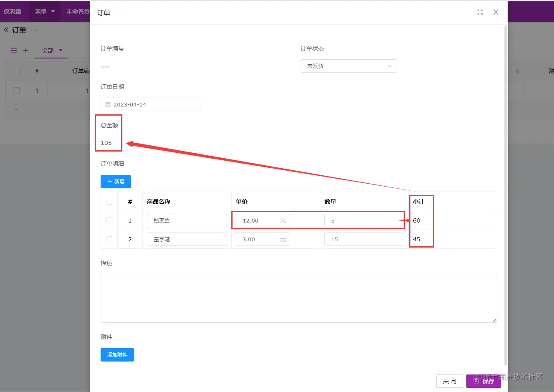
Task: Click the plus add icon in background toolbar
Action: click(x=26, y=51)
